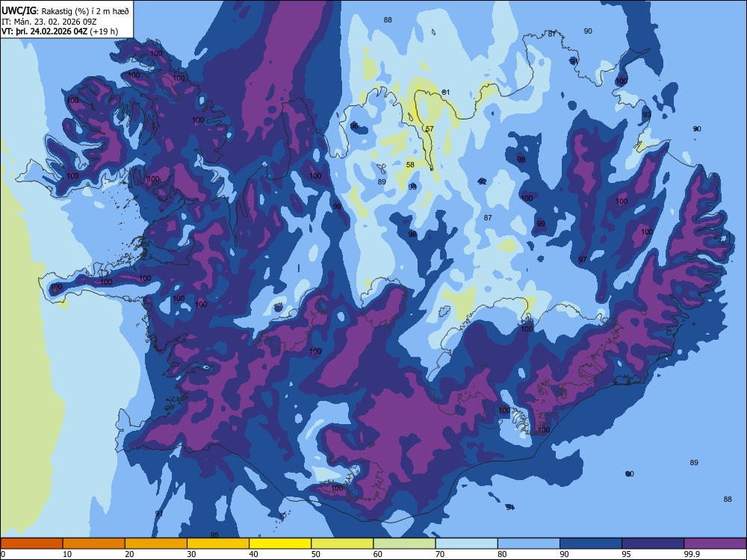Click the valid time 'VT: þri. 24.02.2026 04Z'
This screenshot has height=560, width=747.
(44, 31)
